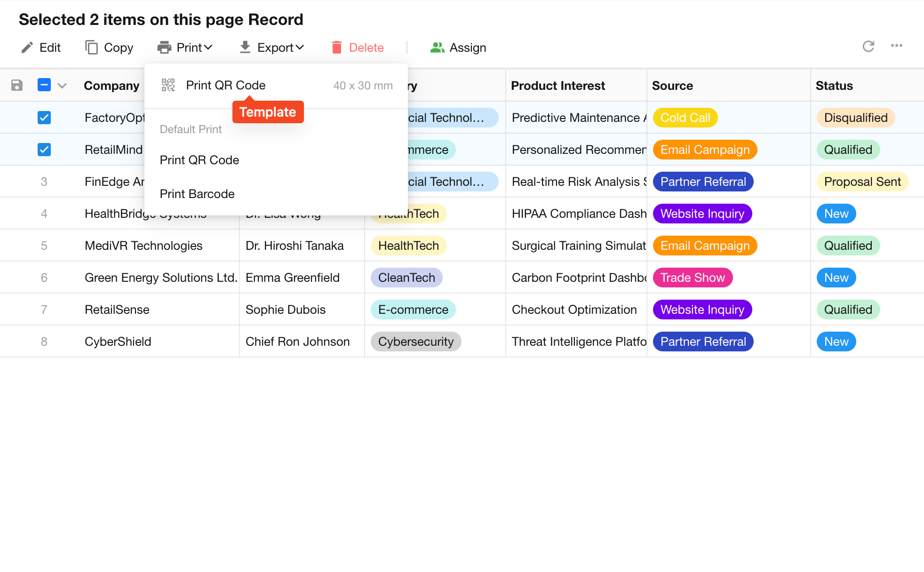Click the Edit pencil icon
Image resolution: width=924 pixels, height=572 pixels.
coord(27,48)
